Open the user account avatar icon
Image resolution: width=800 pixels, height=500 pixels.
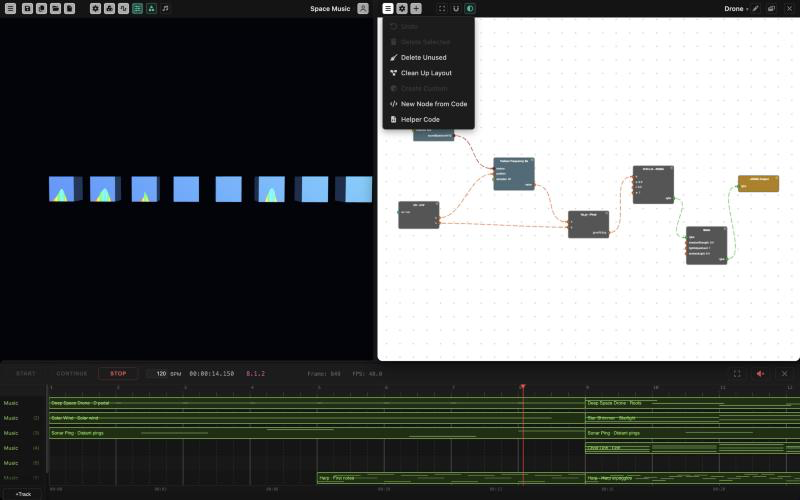[x=363, y=9]
